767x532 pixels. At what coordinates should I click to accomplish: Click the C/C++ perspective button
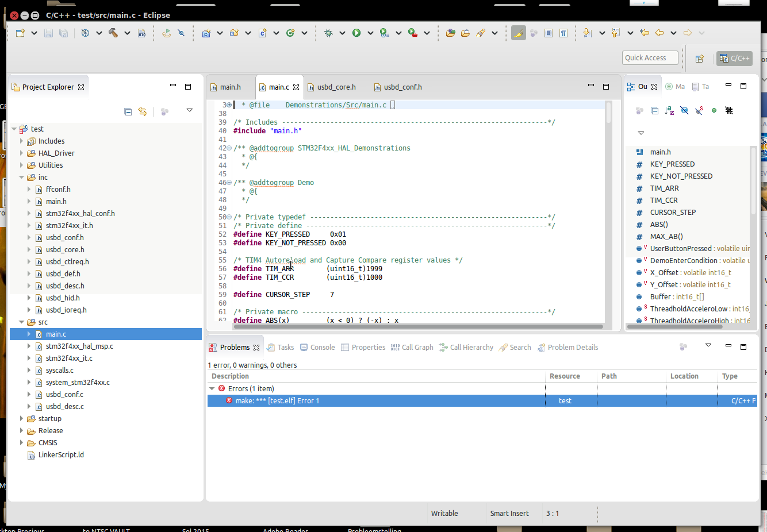(x=735, y=59)
